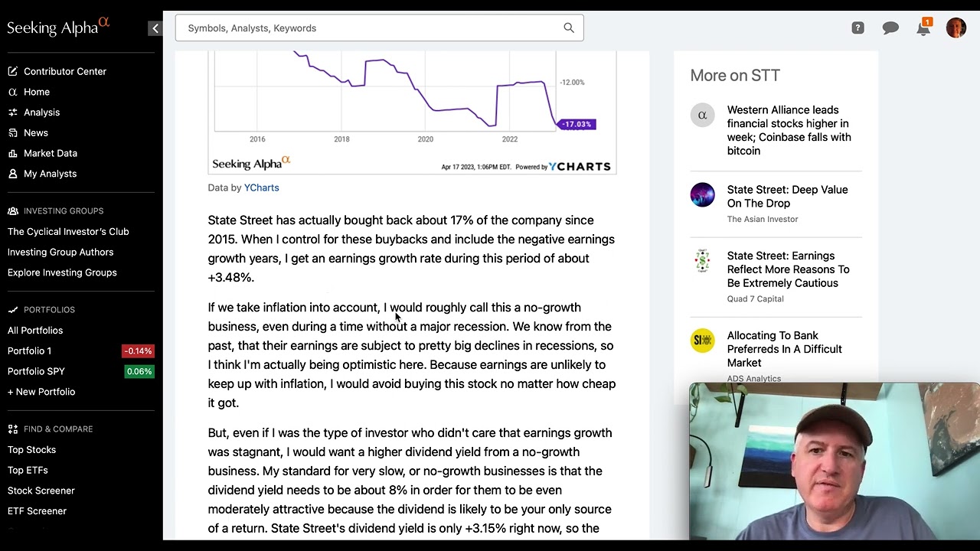Click the Portfolios section icon
This screenshot has width=980, height=551.
click(x=13, y=310)
